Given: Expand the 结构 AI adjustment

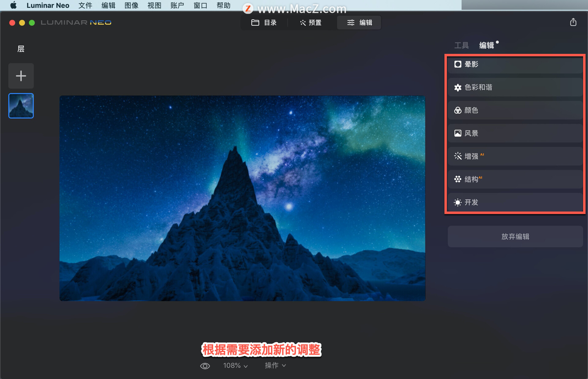Looking at the screenshot, I should pos(515,179).
